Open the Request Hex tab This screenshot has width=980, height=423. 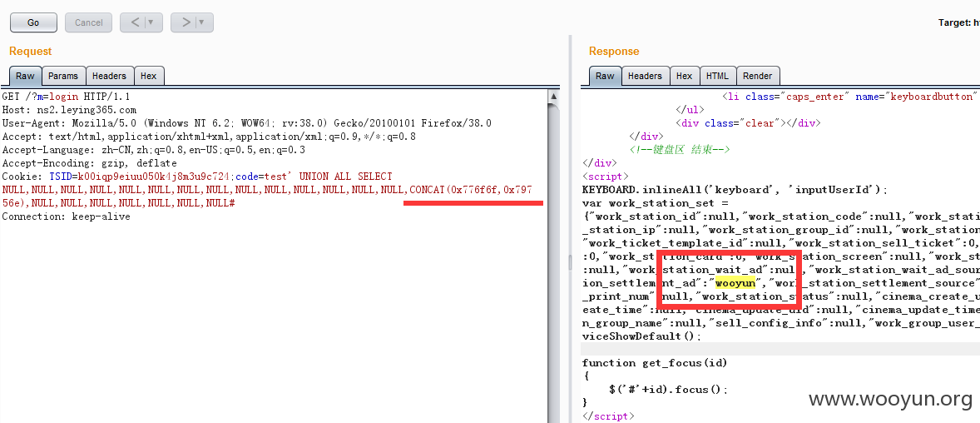click(149, 76)
